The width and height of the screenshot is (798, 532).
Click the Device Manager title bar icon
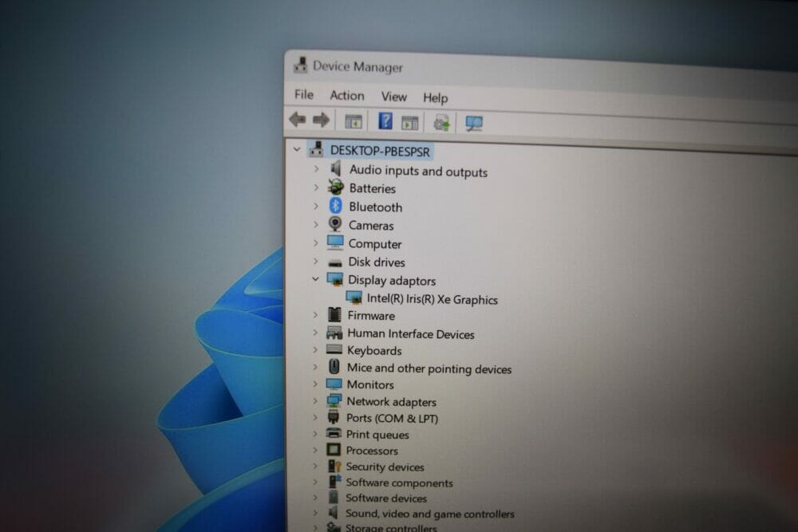(x=300, y=65)
